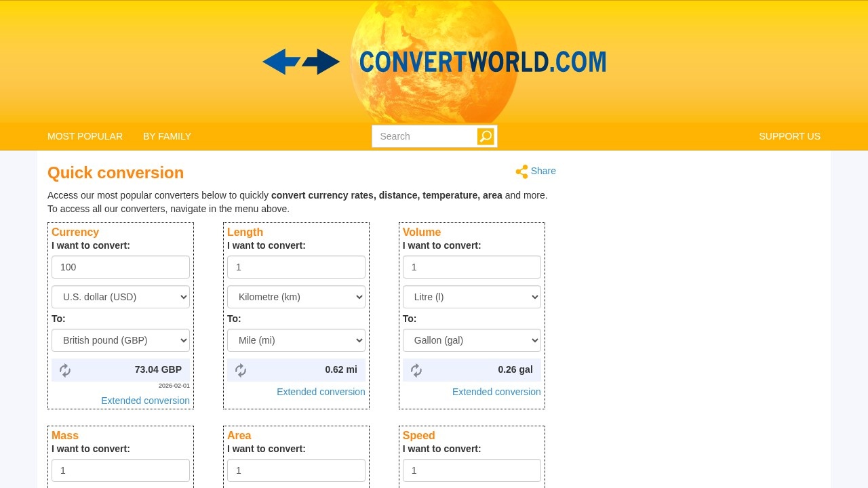
Task: Click the search magnifier icon
Action: pyautogui.click(x=486, y=136)
